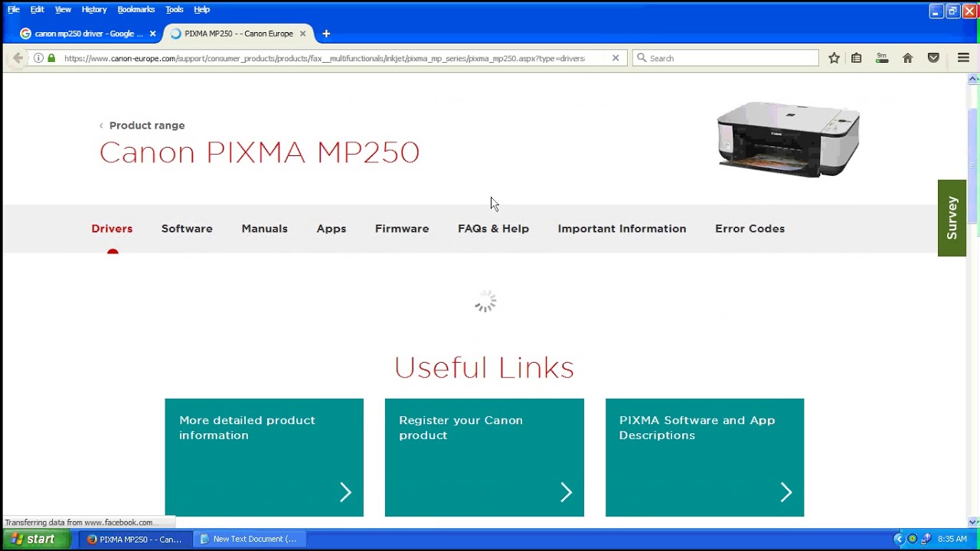
Task: Click arrow on PIXMA Software and App Descriptions
Action: 786,492
